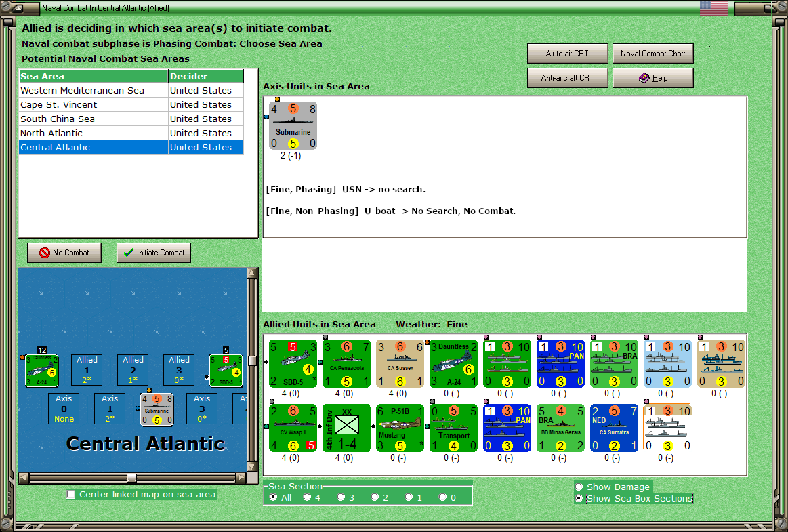Image resolution: width=788 pixels, height=532 pixels.
Task: Select the NED CA Sumatra cruiser counter
Action: tap(614, 428)
